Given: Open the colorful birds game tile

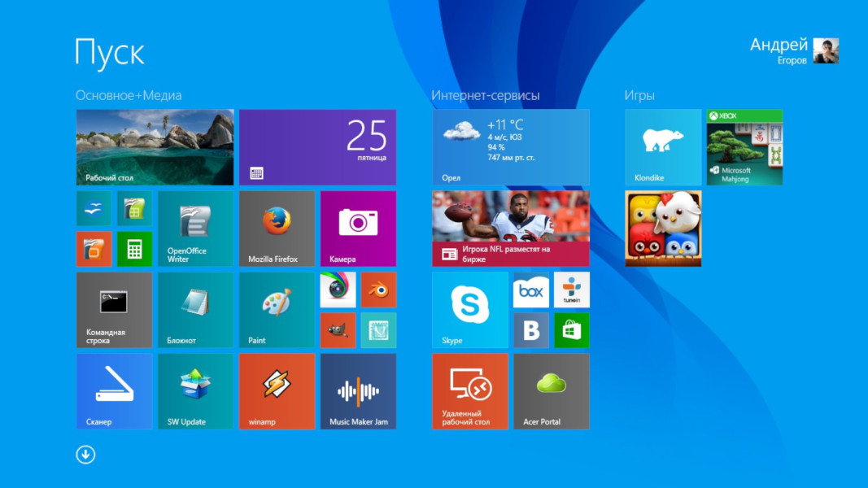Looking at the screenshot, I should click(663, 229).
